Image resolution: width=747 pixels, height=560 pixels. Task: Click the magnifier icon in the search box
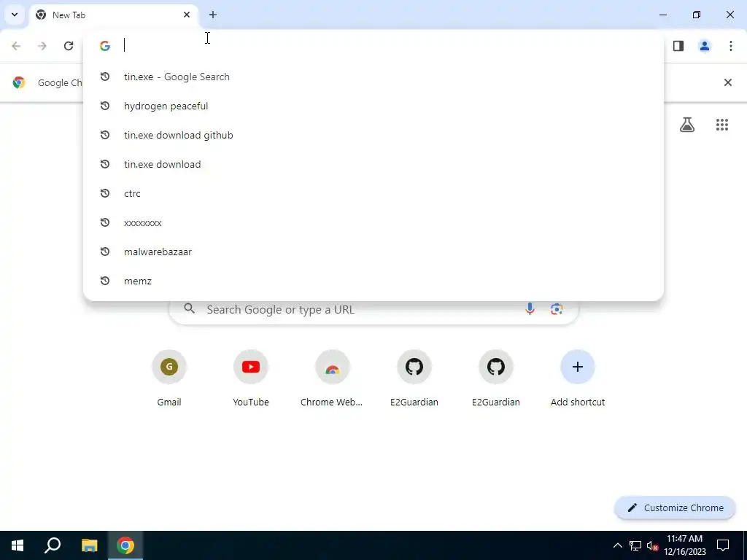pyautogui.click(x=190, y=308)
